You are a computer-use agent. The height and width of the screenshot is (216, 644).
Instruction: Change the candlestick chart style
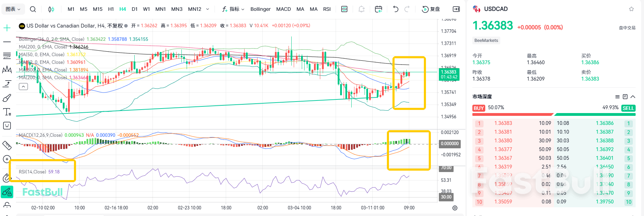[x=51, y=9]
